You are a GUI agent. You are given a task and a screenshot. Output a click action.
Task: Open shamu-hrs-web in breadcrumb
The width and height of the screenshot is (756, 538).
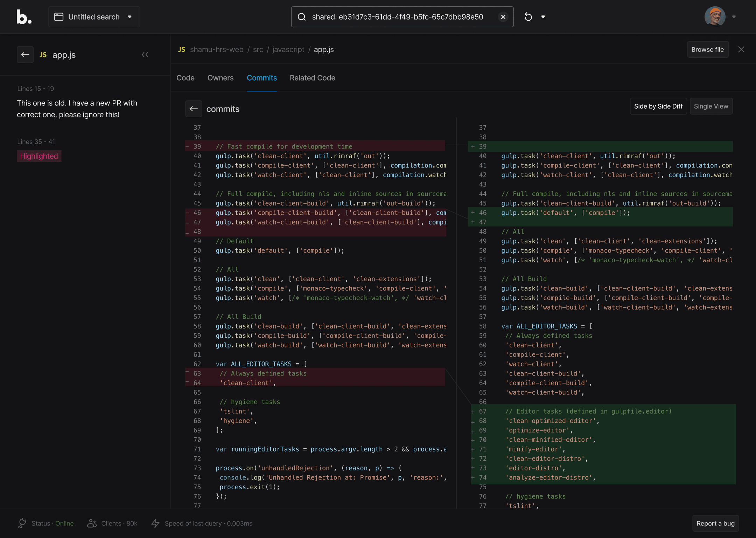coord(217,50)
